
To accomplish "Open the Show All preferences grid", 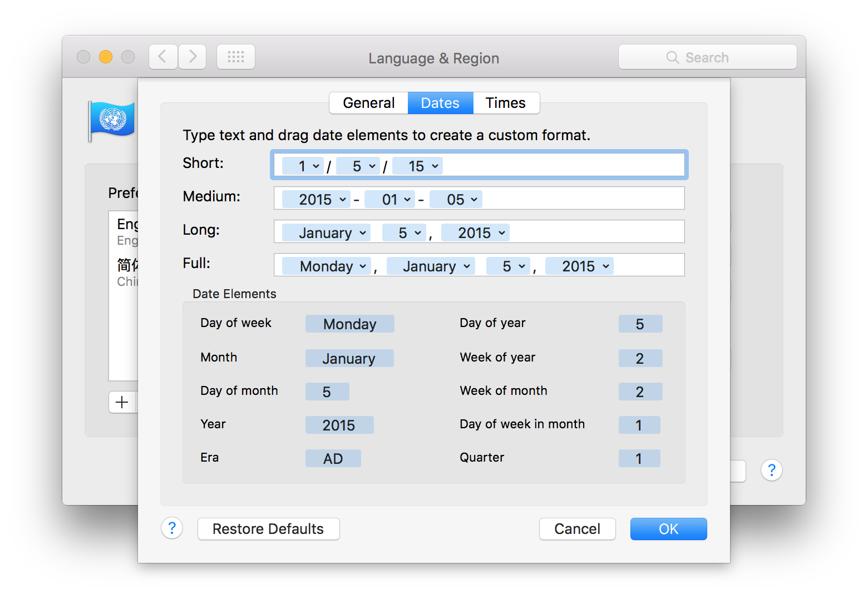I will point(236,57).
